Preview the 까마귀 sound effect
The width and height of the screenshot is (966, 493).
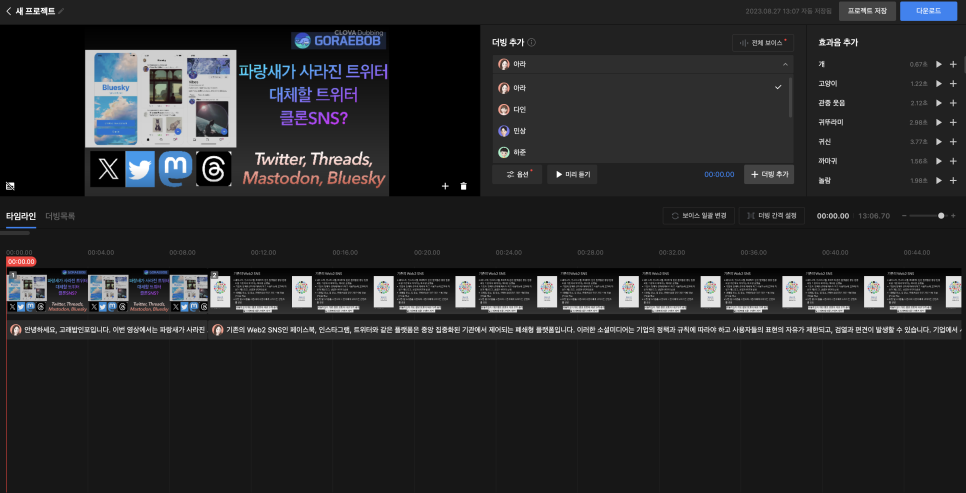[x=939, y=161]
